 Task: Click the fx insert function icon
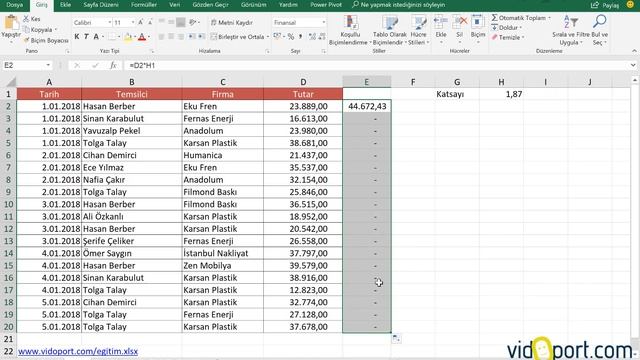(x=113, y=65)
